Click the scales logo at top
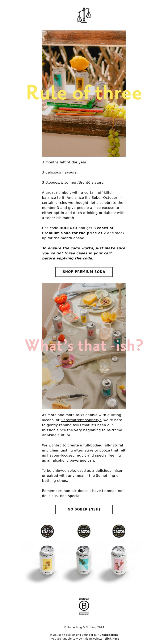 point(84,15)
